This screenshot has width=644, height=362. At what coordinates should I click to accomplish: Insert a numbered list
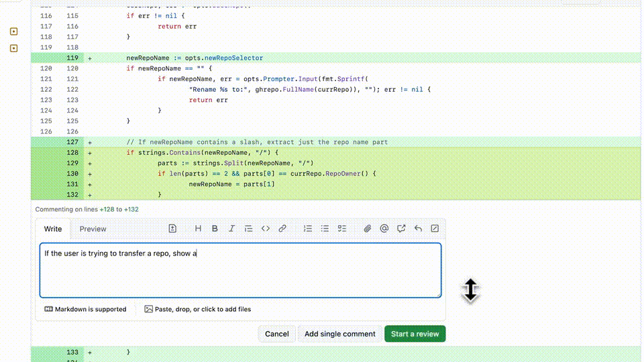(308, 229)
